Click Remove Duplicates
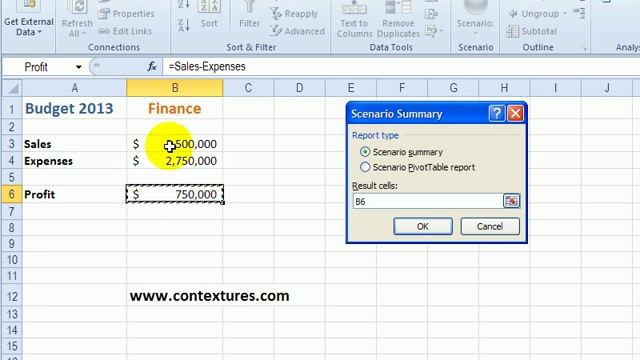The width and height of the screenshot is (640, 360). pyautogui.click(x=398, y=20)
